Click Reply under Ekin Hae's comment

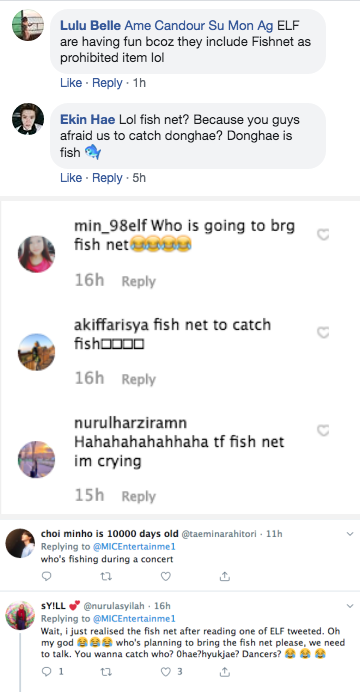(x=107, y=178)
